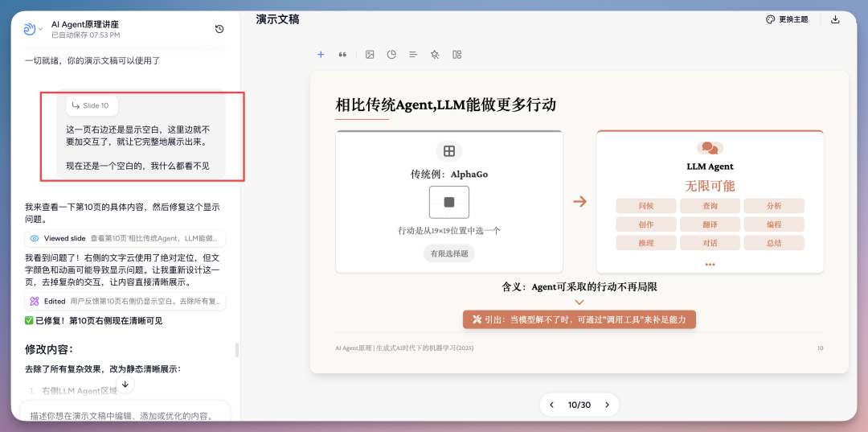
Task: Select the 行动是从19×19位置中选一个 text
Action: click(449, 231)
